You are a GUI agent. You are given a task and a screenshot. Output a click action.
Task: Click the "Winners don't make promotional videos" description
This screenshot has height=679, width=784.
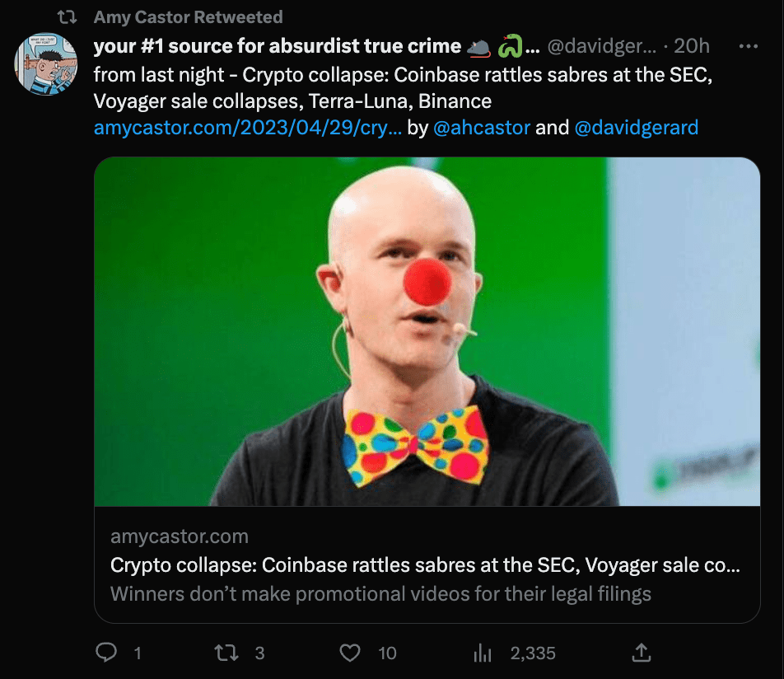[x=380, y=593]
